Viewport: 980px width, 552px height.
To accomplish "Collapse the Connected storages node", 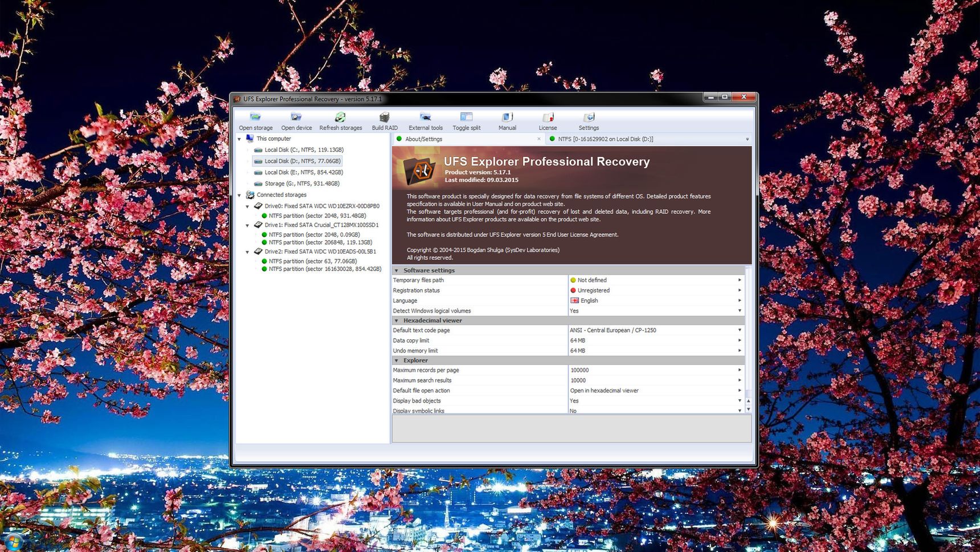I will point(239,196).
